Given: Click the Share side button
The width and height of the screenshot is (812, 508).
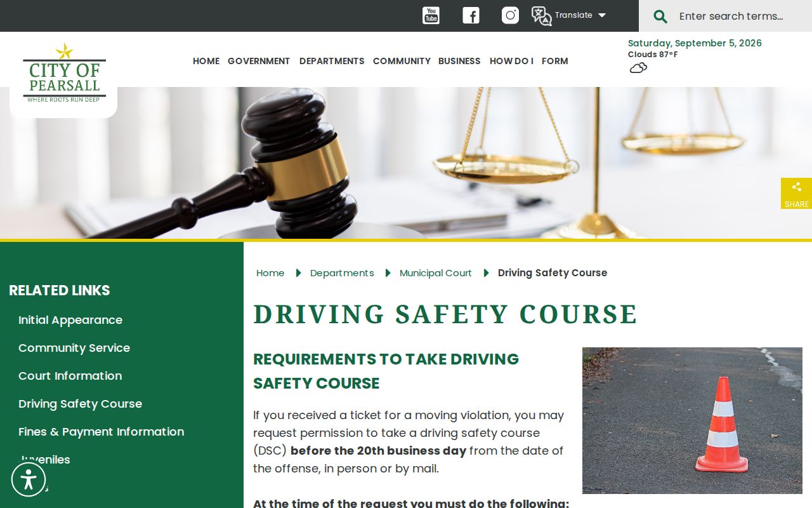Looking at the screenshot, I should pyautogui.click(x=797, y=194).
